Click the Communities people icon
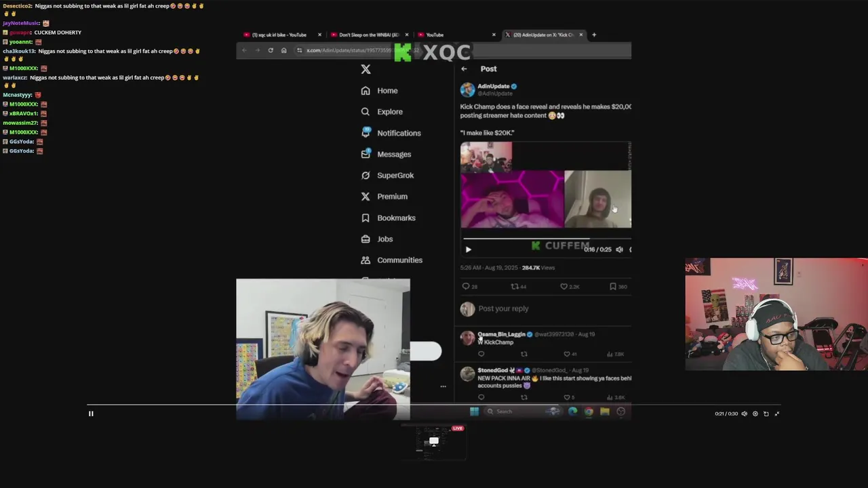 [366, 260]
